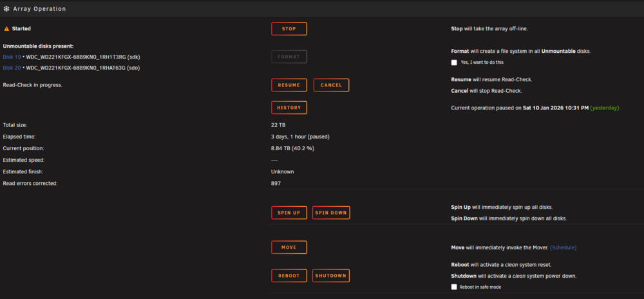Viewport: 644px width, 299px height.
Task: Click 'Stop will take the array off-line.' description
Action: tap(489, 29)
